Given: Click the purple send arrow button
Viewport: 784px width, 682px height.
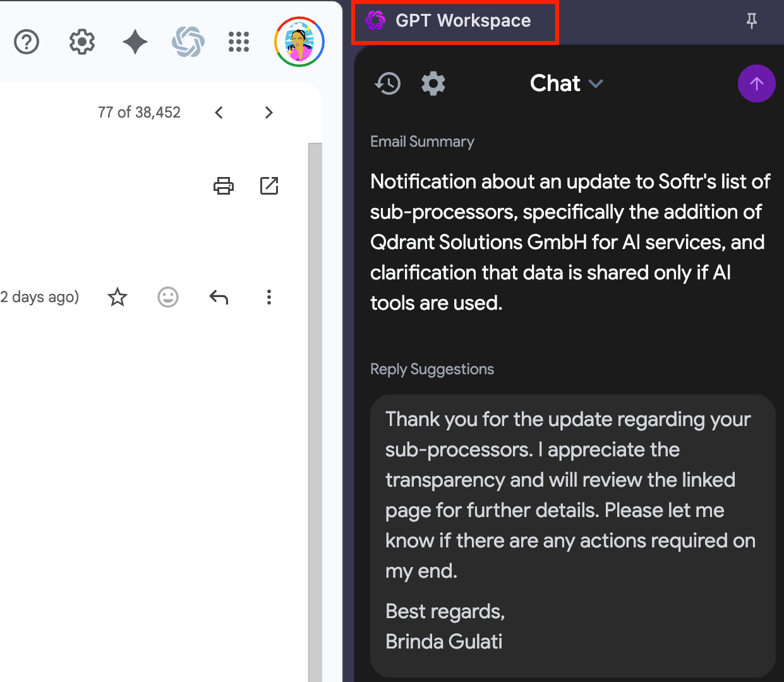Looking at the screenshot, I should [756, 83].
